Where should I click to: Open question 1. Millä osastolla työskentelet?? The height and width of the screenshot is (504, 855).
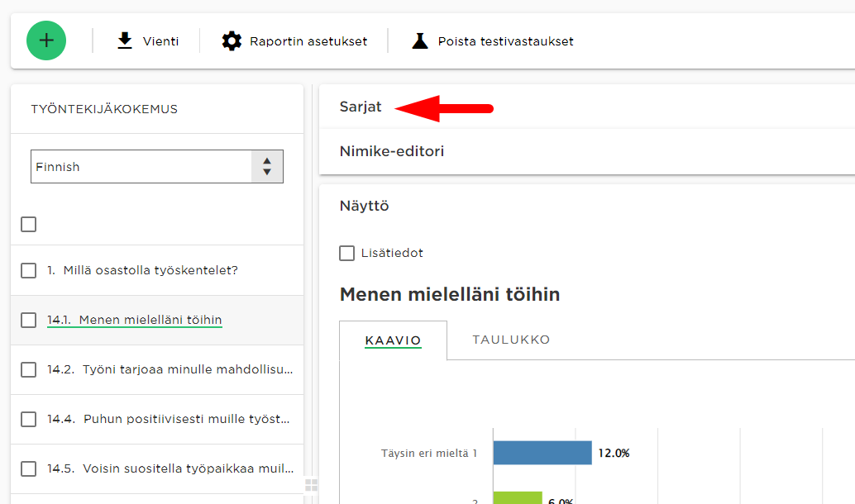(x=142, y=270)
